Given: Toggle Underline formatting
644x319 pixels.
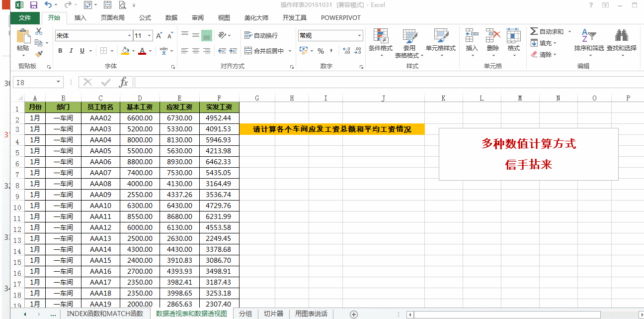Looking at the screenshot, I should (x=82, y=51).
